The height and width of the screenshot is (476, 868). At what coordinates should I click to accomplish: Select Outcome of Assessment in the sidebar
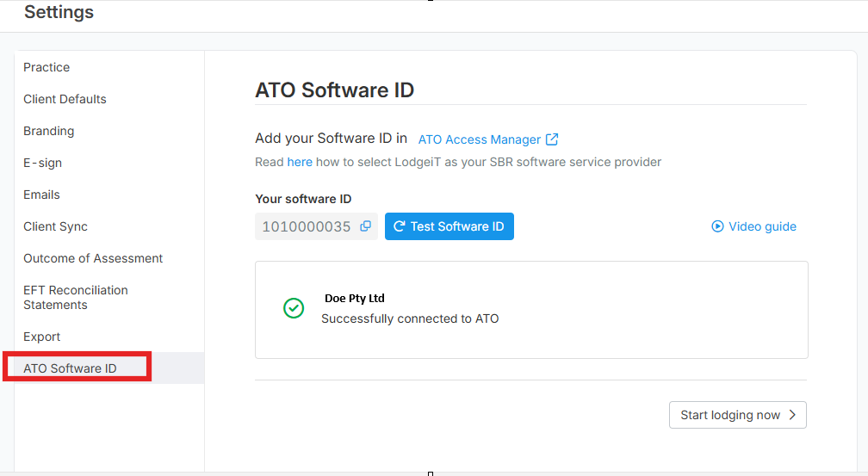point(93,258)
